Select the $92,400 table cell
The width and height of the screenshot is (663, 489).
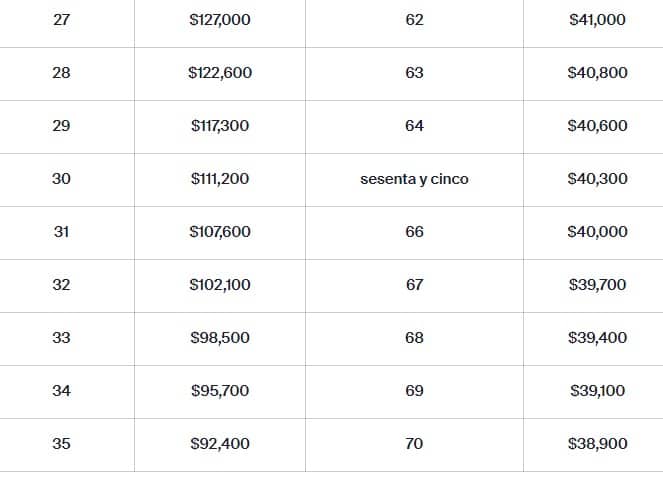tap(219, 444)
